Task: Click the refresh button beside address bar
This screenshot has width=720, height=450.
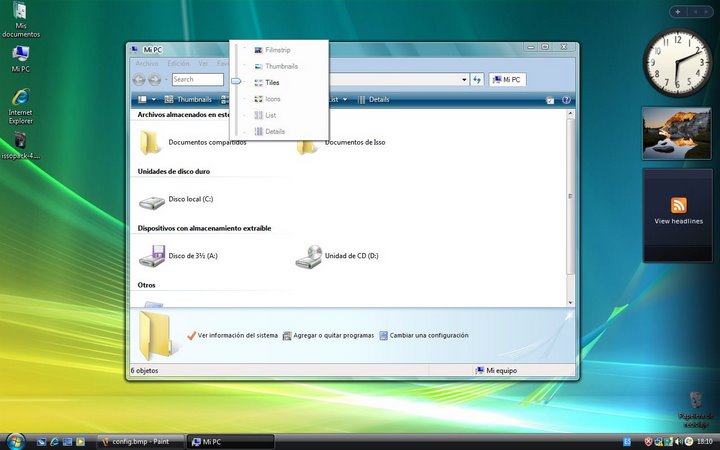Action: 477,79
